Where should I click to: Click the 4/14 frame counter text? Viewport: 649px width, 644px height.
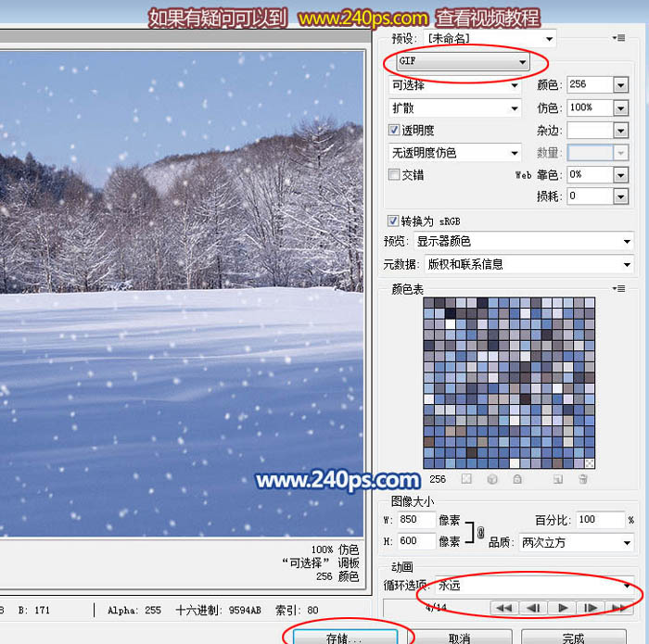point(436,608)
